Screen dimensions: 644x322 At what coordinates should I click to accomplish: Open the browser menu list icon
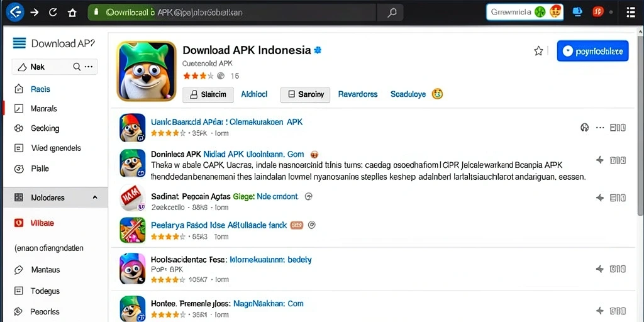pos(630,13)
